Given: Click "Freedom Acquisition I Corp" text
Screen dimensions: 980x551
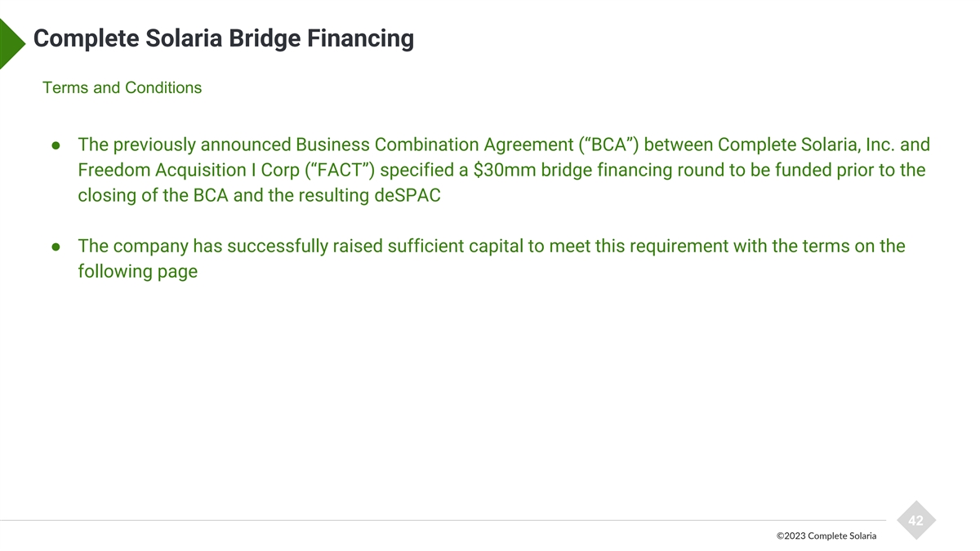Looking at the screenshot, I should (189, 171).
